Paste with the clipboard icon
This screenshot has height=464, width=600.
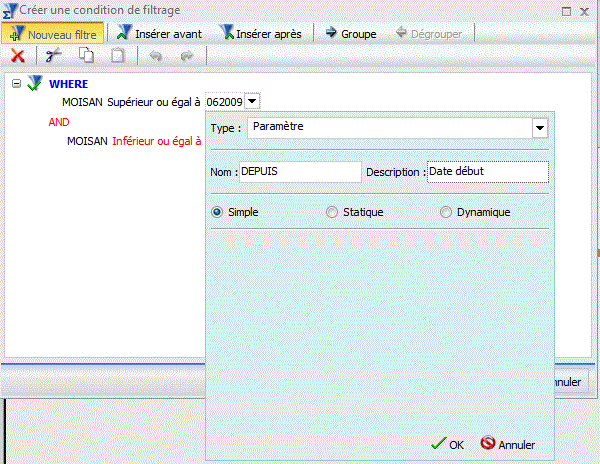click(117, 55)
